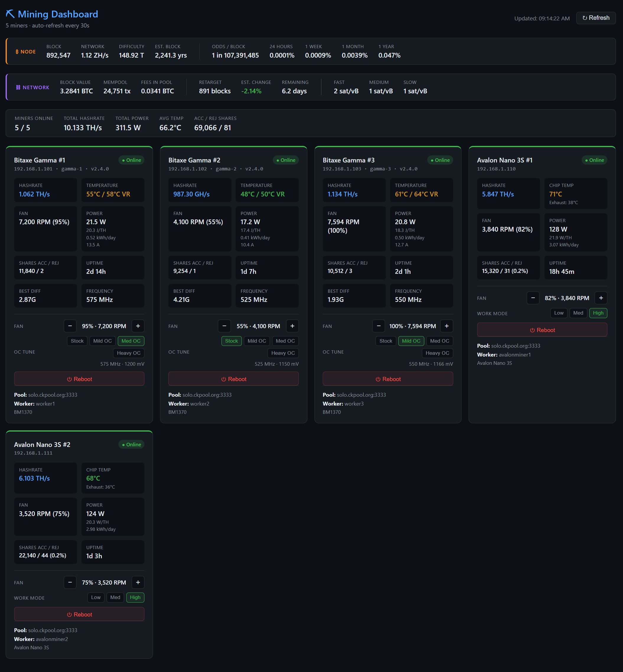
Task: Reboot Avalon Nano 3S #2
Action: (x=79, y=614)
